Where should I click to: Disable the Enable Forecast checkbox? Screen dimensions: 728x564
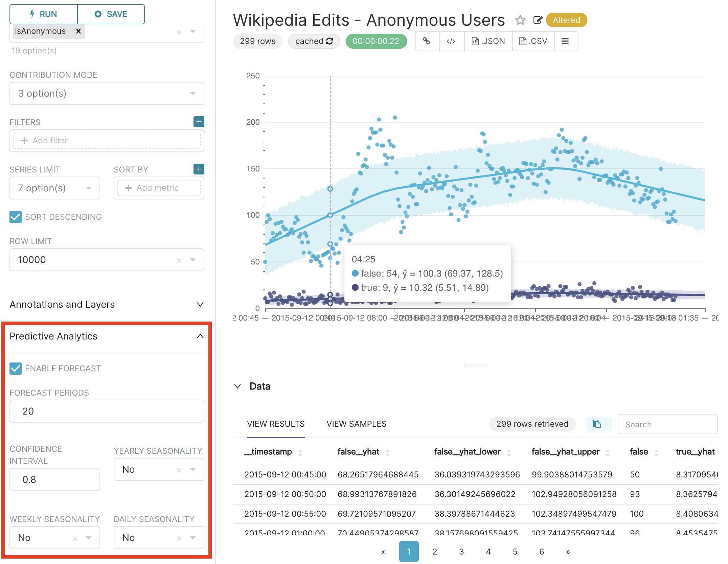tap(16, 368)
